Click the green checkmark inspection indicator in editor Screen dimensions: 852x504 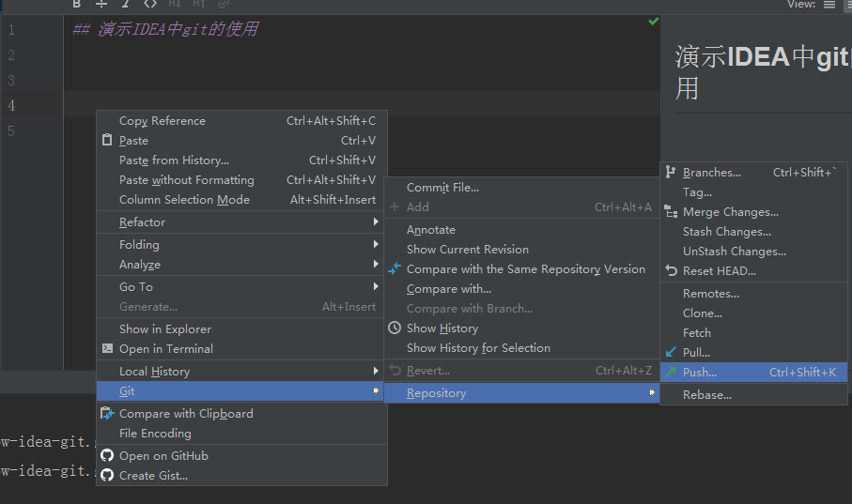[653, 22]
